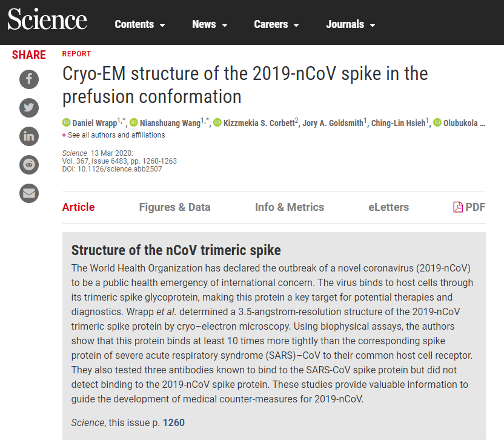The width and height of the screenshot is (504, 443).
Task: Expand the News dropdown menu
Action: (x=210, y=24)
